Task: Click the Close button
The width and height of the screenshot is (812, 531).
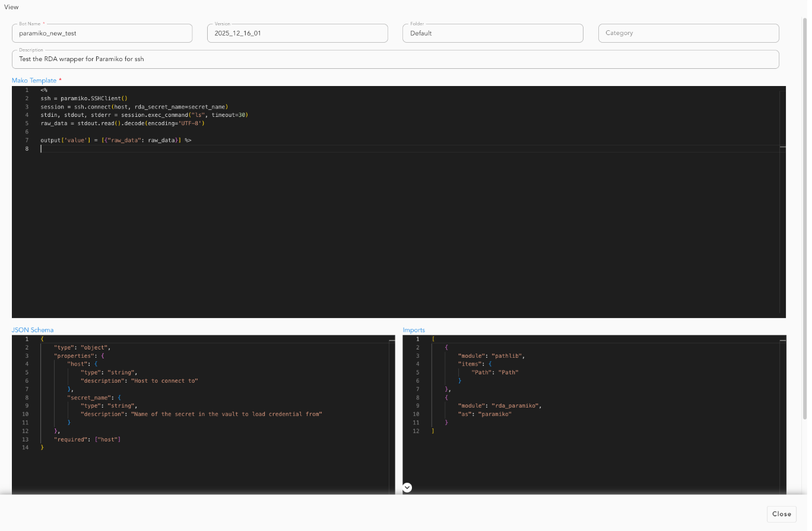Action: click(781, 514)
